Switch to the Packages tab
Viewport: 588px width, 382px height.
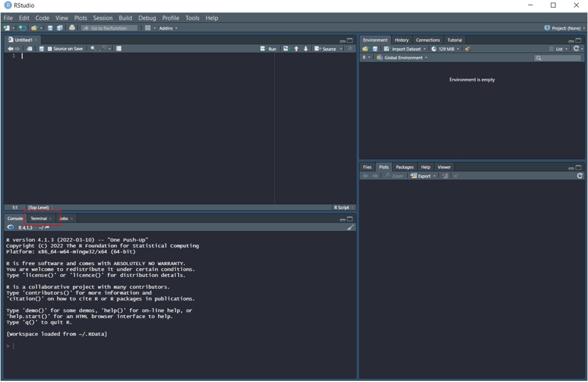tap(405, 168)
